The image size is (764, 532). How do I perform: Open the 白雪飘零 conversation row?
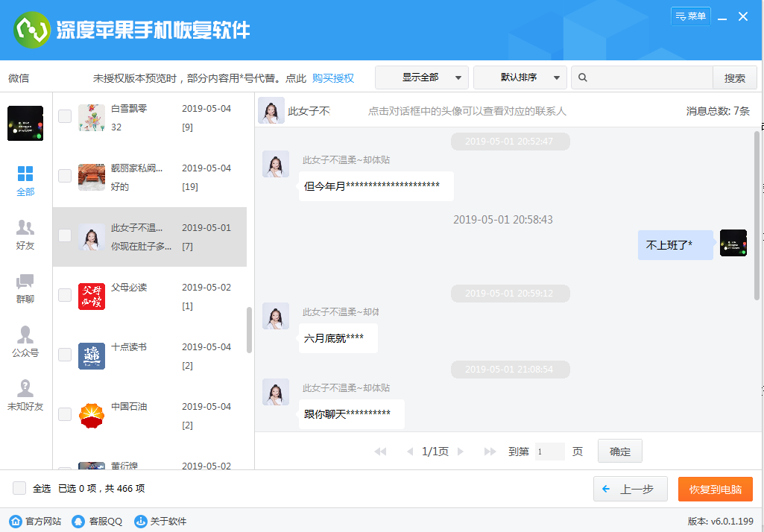tap(150, 118)
